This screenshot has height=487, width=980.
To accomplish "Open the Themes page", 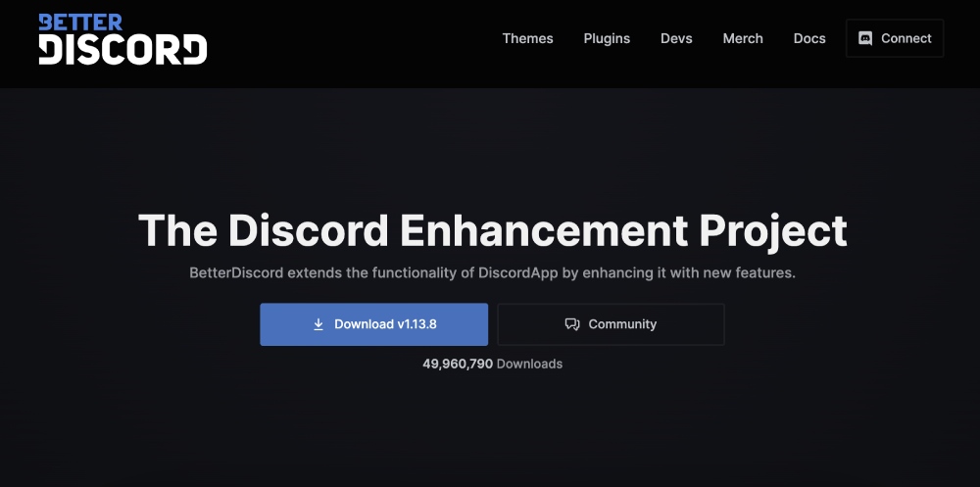I will click(x=527, y=39).
